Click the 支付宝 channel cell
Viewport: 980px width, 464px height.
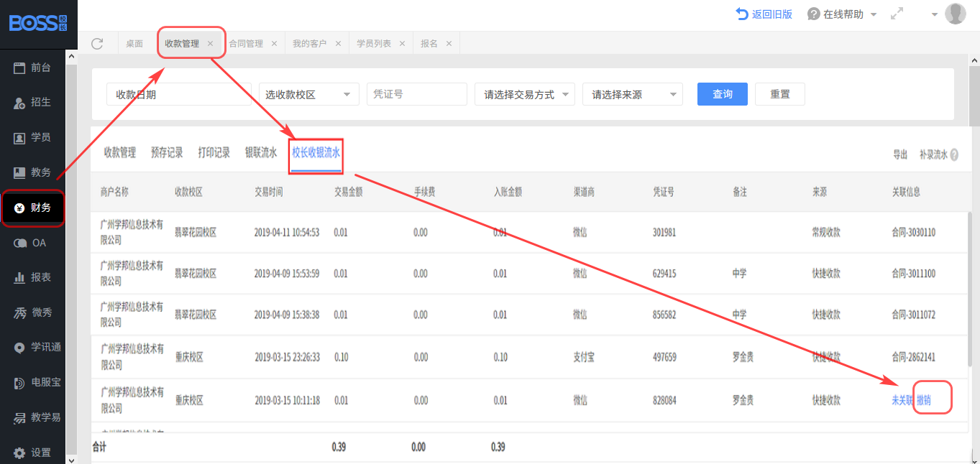pyautogui.click(x=583, y=357)
